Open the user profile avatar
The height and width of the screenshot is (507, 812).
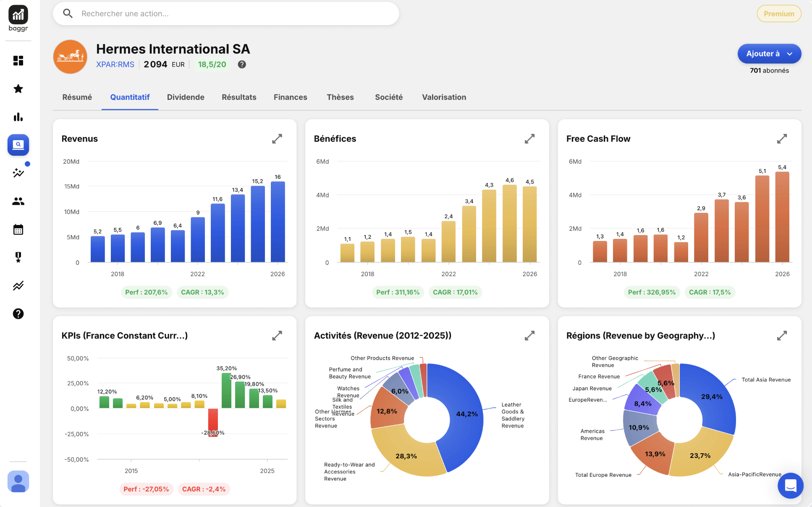[x=18, y=481]
